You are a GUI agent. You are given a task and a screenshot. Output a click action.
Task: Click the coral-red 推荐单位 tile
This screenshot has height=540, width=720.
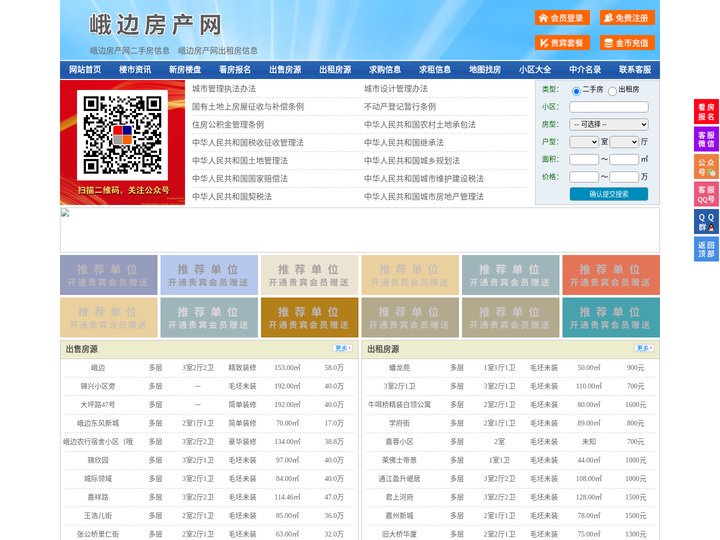611,275
